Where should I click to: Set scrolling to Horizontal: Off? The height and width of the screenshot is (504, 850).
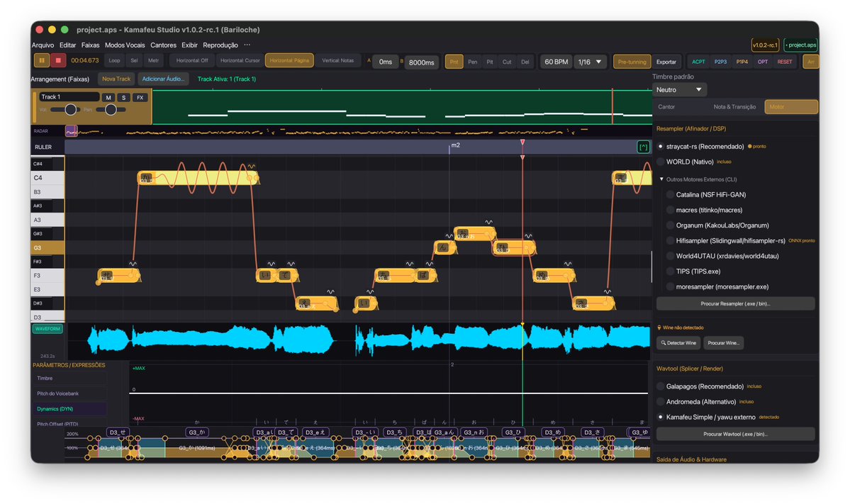pos(192,61)
